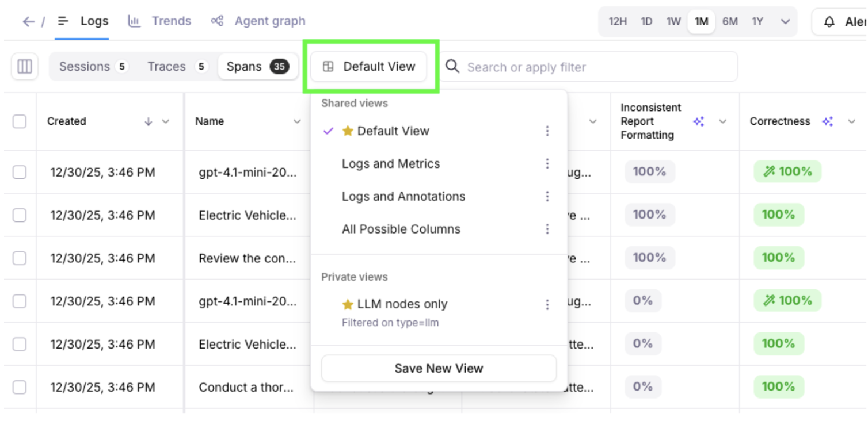
Task: Open the partially hidden column chevron behind the dropdown
Action: coord(593,121)
